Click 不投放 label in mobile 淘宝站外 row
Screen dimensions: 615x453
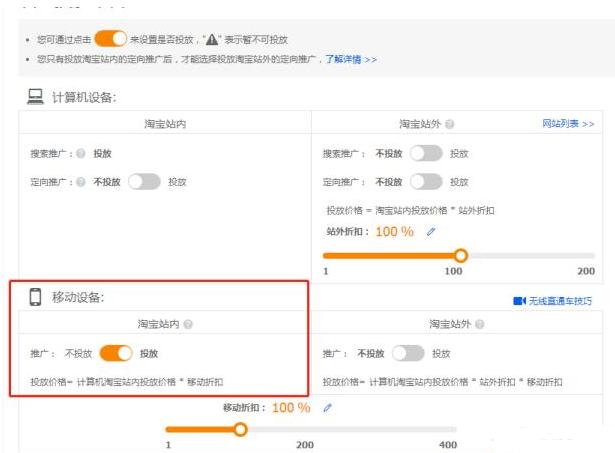pos(371,353)
